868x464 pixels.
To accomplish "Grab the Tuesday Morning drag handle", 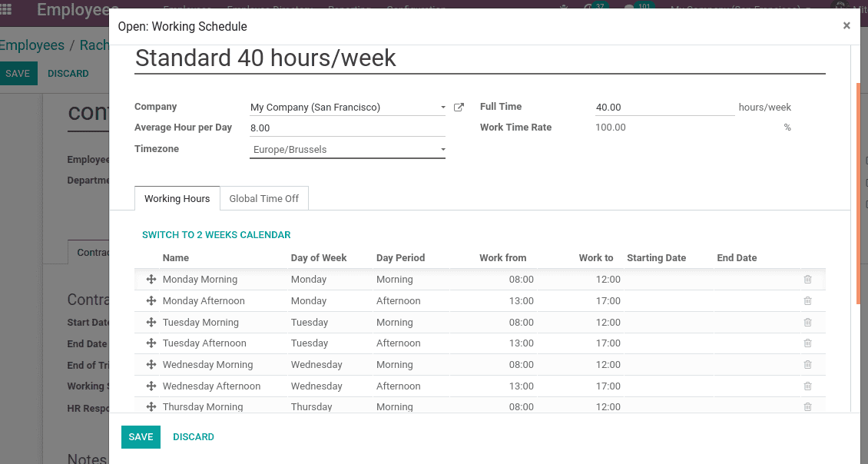I will point(151,322).
